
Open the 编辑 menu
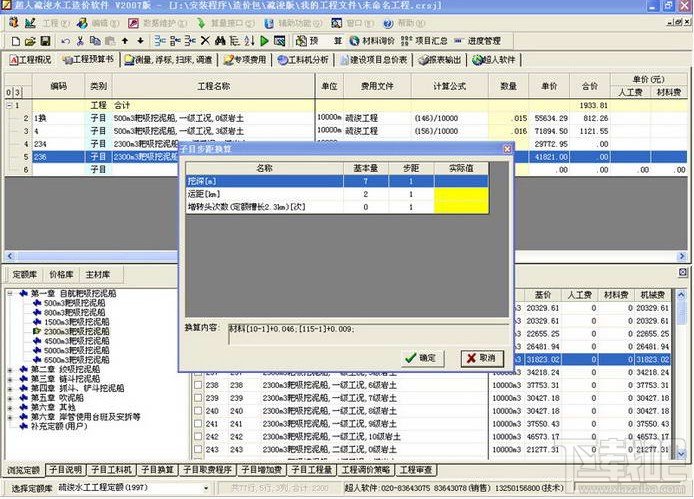(x=97, y=23)
